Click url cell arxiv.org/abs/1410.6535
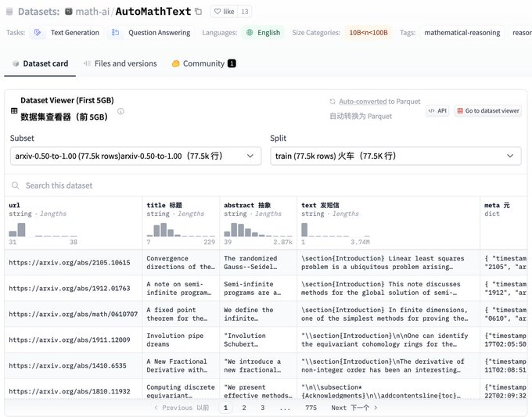Viewport: 532px width, 417px height. [74, 366]
